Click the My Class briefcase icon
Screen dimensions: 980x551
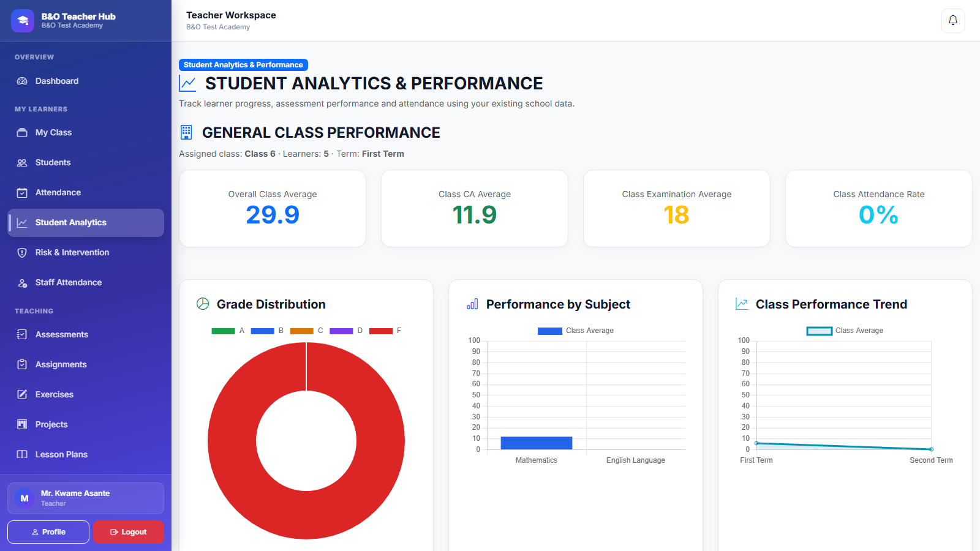coord(22,132)
